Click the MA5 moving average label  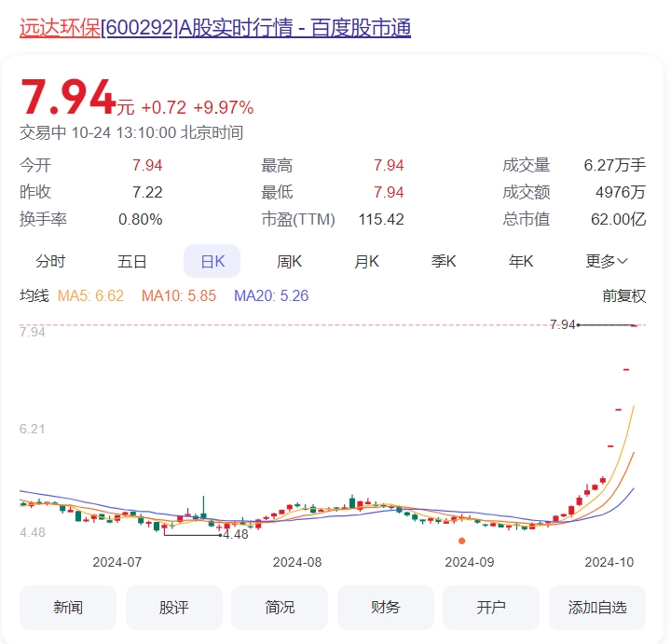pyautogui.click(x=90, y=296)
